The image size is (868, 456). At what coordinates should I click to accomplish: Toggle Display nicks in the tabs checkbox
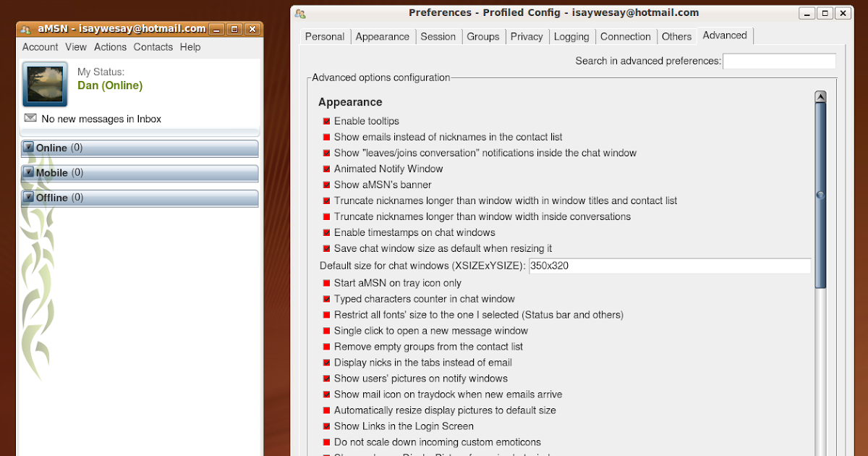(327, 363)
